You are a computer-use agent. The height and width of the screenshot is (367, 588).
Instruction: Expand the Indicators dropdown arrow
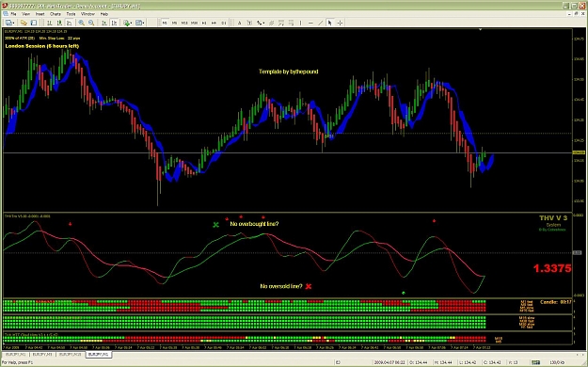(x=132, y=24)
